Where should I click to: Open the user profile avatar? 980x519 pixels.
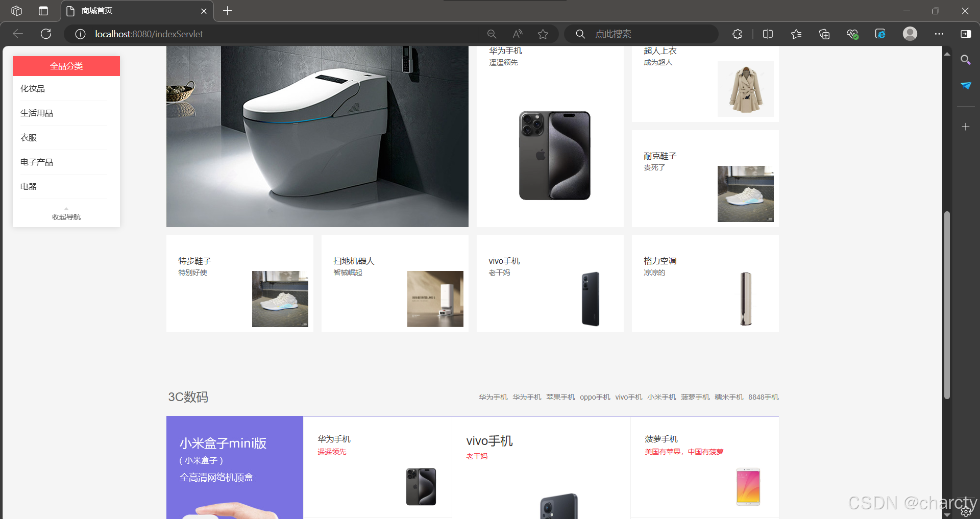[910, 34]
